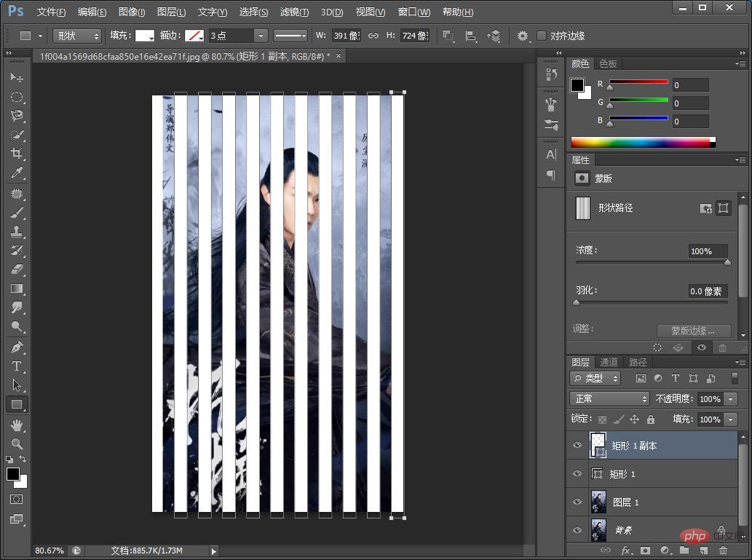
Task: Enable the 对齐边缘 checkbox
Action: tap(542, 36)
